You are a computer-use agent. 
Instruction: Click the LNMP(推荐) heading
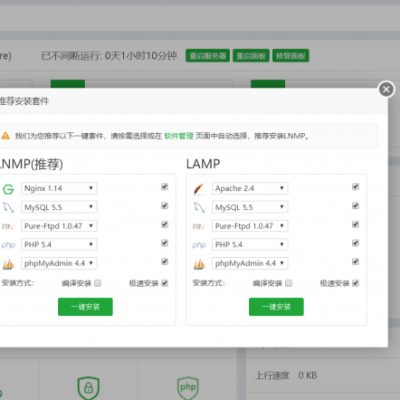pyautogui.click(x=31, y=164)
